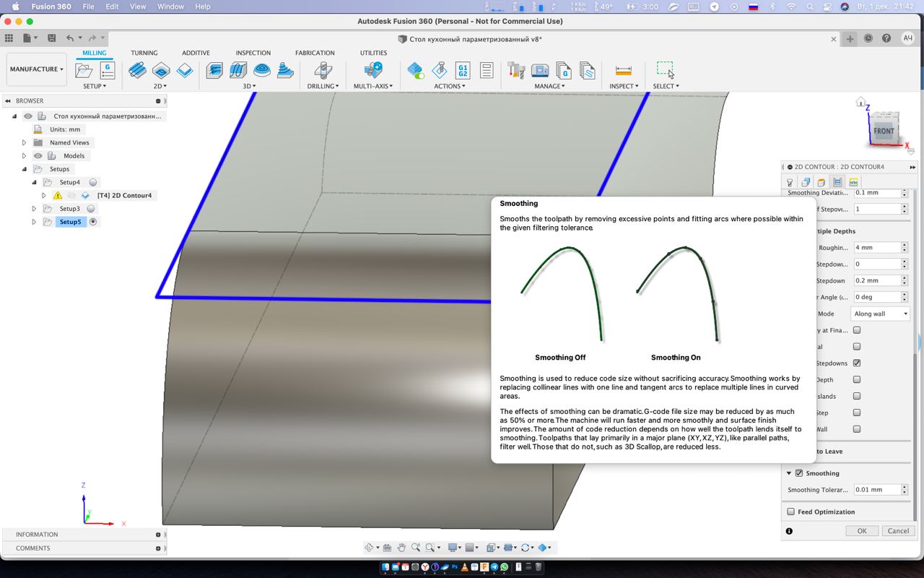This screenshot has height=578, width=924.
Task: Switch to the FABRICATION tab
Action: click(315, 53)
